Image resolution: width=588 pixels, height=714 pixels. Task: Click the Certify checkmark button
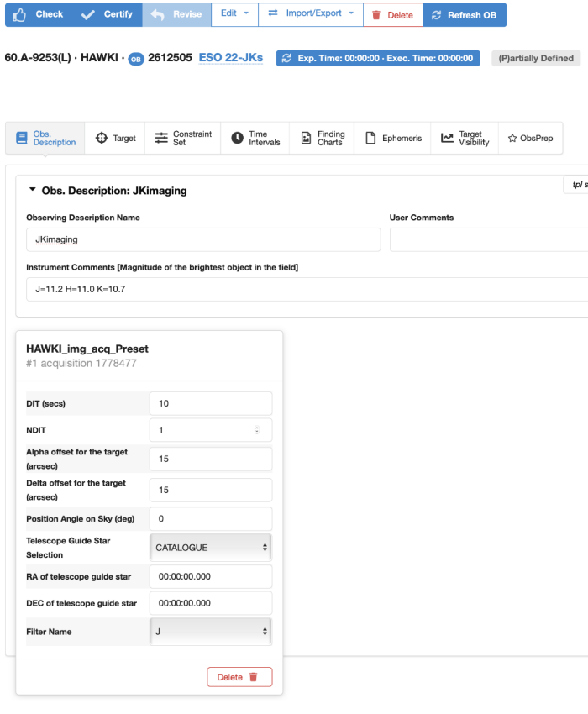tap(107, 14)
